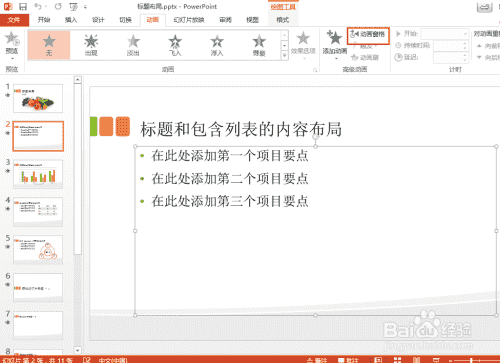Select slide 5 thumbnail with SmartArt circles
Screen dimensions: 500x363
click(x=38, y=250)
